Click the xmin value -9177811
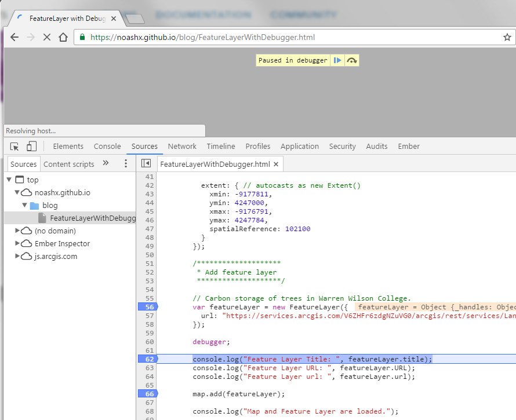The image size is (516, 420). [x=251, y=194]
